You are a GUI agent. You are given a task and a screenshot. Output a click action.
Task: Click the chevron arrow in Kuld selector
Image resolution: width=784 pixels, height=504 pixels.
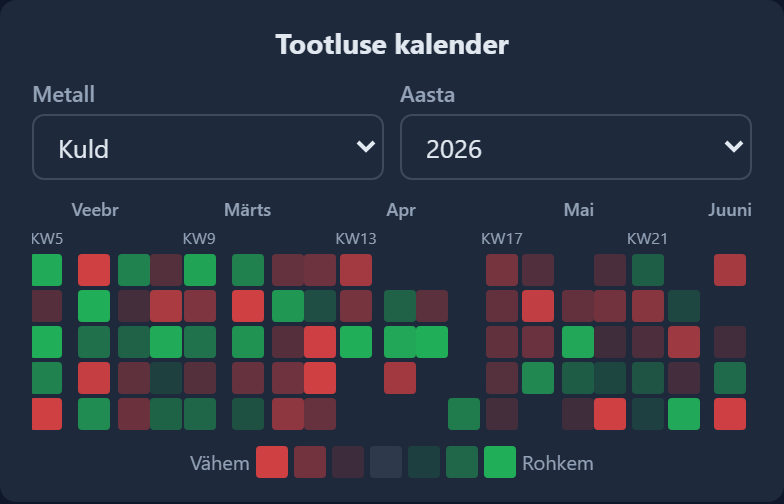point(366,146)
